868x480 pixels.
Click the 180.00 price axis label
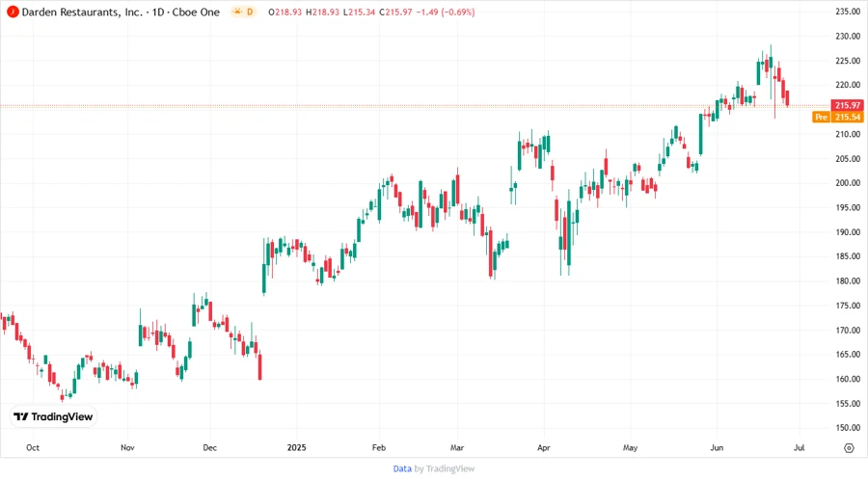coord(848,280)
